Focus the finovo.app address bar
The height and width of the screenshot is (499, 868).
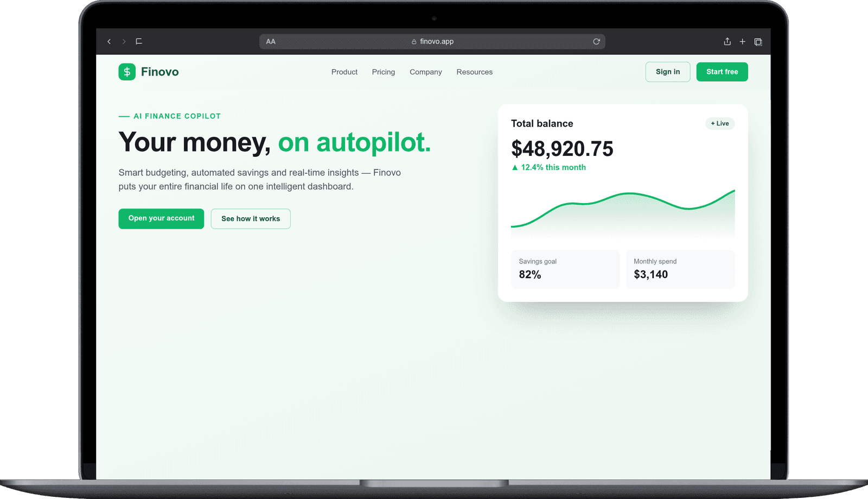432,41
